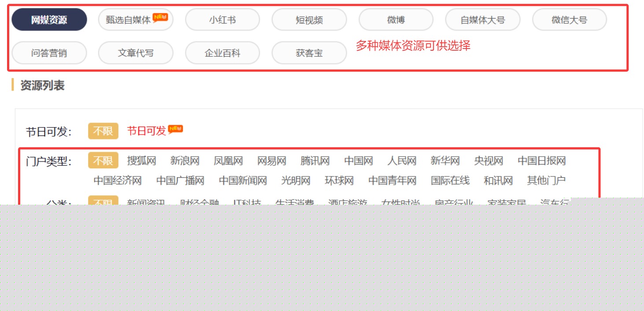Choose 不限 in the 节日可发 row
Viewport: 644px width, 311px height.
click(103, 131)
